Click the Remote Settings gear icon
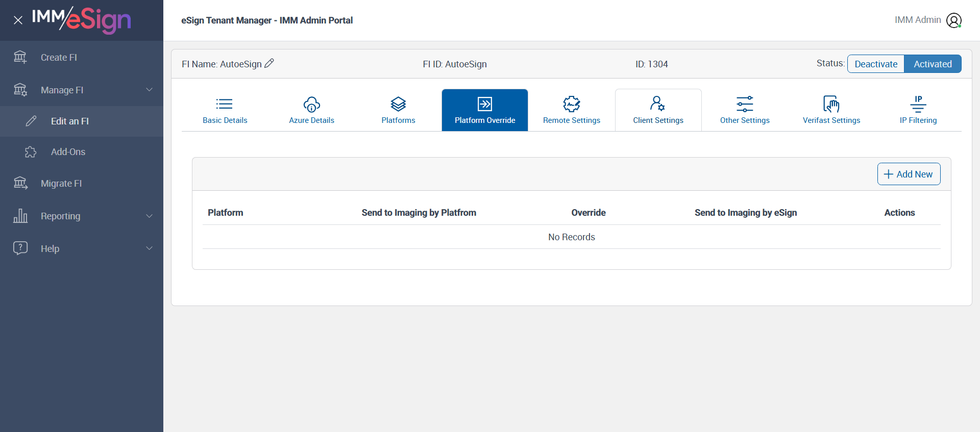 pyautogui.click(x=572, y=104)
